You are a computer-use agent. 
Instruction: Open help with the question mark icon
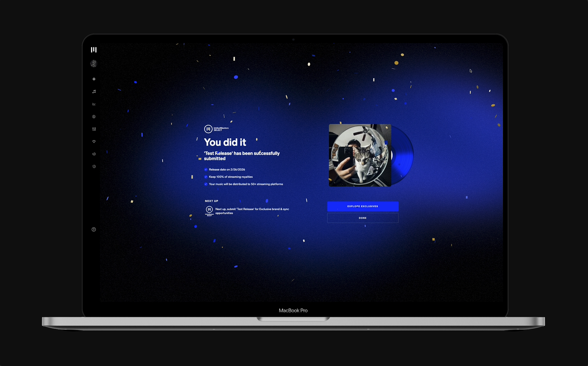pos(94,230)
